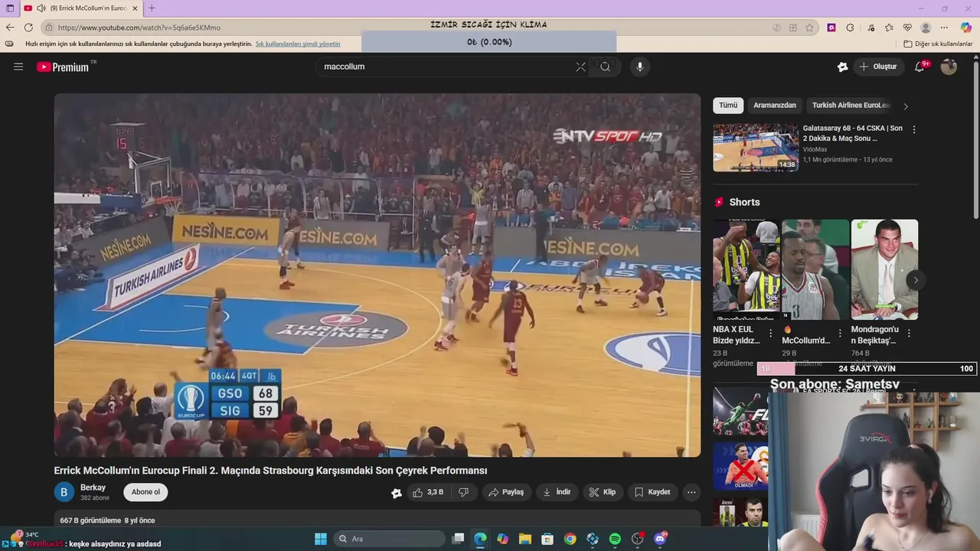Screen dimensions: 980x551
Task: Open the YouTube guide hamburger menu
Action: (18, 67)
